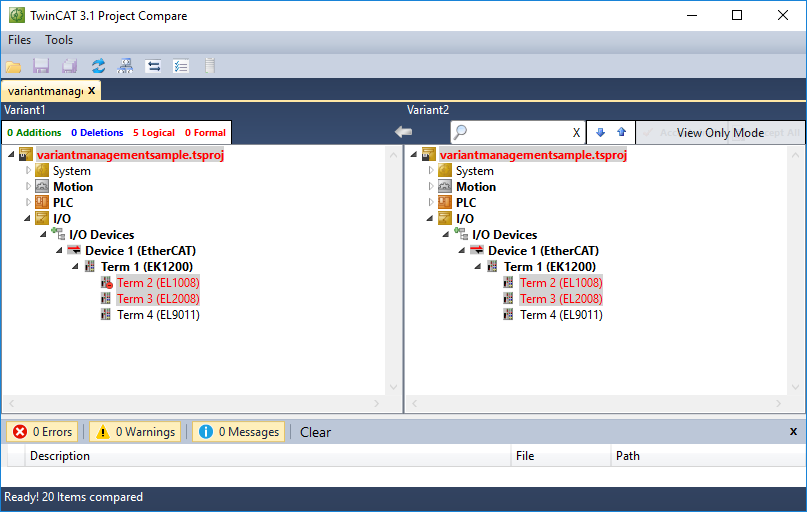Select Motion in the Variant2 tree
Viewport: 807px width, 512px height.
[476, 186]
